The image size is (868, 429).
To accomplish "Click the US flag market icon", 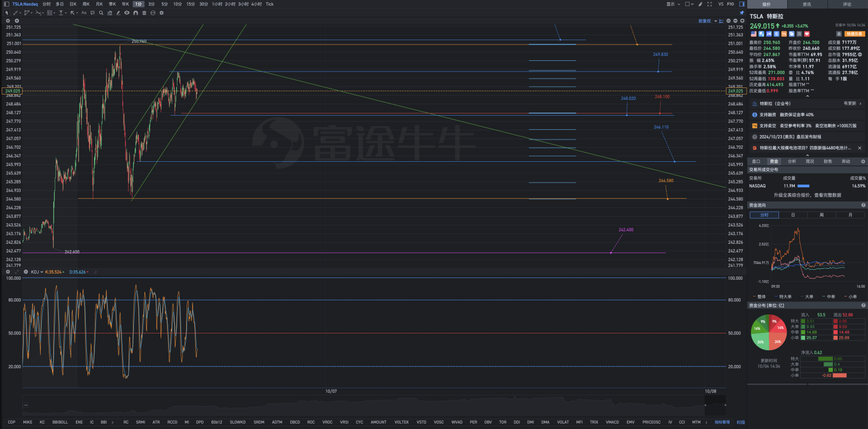I will [x=754, y=34].
